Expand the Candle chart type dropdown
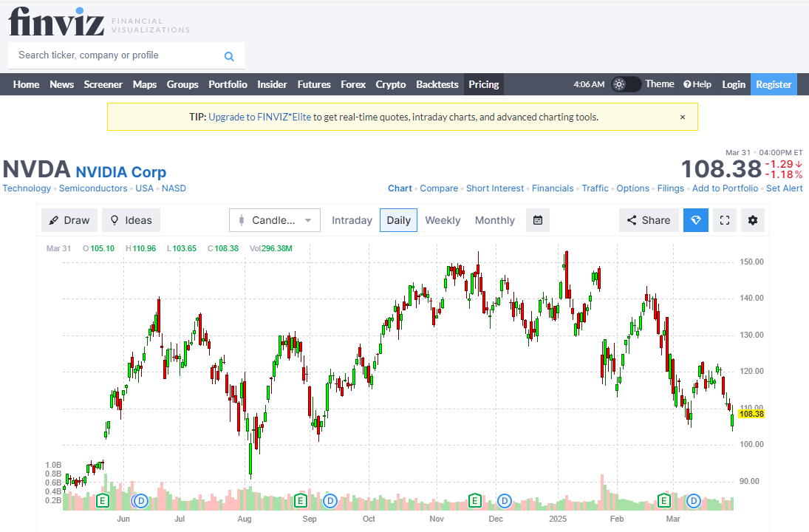This screenshot has height=532, width=809. [275, 220]
